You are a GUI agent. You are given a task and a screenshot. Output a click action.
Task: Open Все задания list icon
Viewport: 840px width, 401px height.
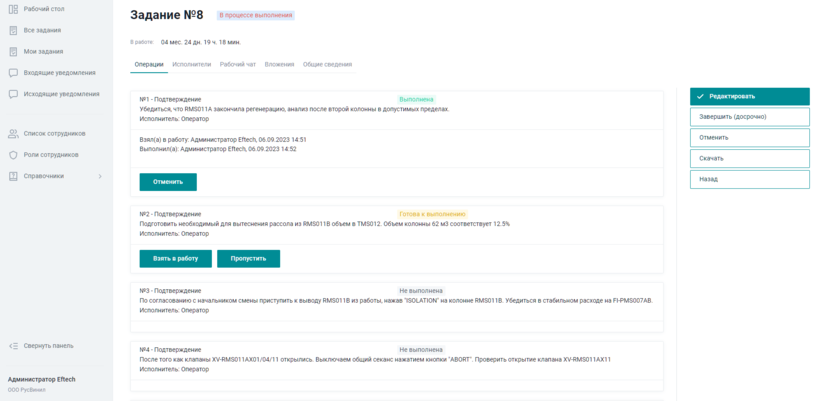click(13, 30)
